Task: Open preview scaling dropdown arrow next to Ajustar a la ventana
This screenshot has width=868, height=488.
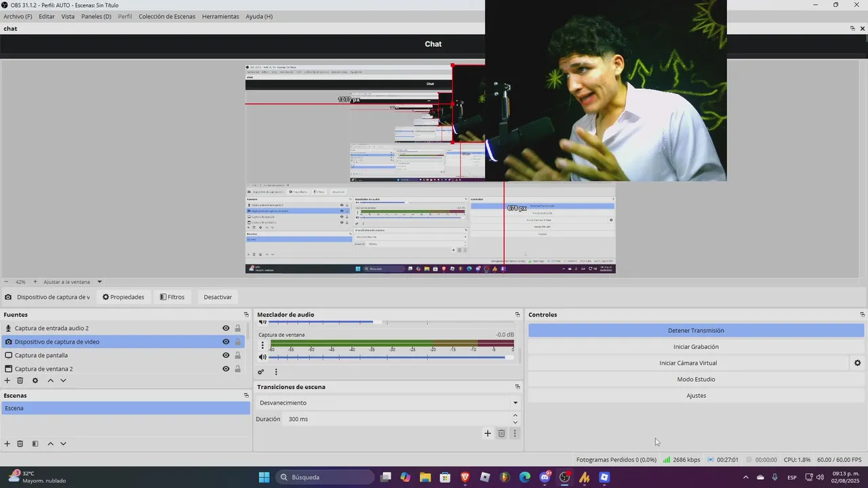Action: click(100, 282)
